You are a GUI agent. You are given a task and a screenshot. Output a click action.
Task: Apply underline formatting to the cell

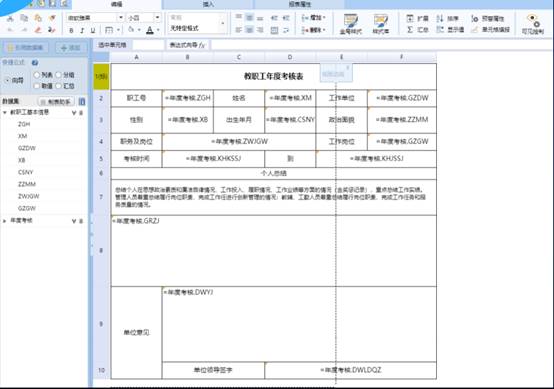coord(93,31)
